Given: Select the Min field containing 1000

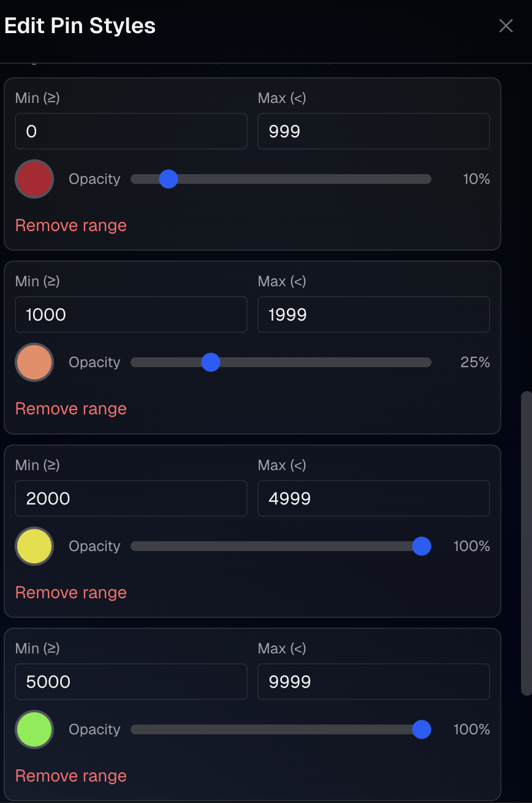Looking at the screenshot, I should tap(131, 314).
